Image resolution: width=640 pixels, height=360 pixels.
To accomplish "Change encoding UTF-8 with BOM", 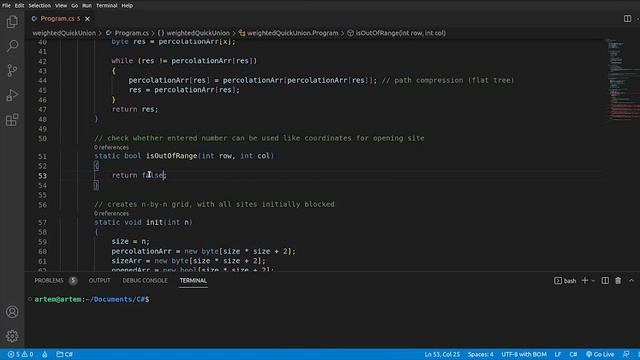I will [x=524, y=354].
